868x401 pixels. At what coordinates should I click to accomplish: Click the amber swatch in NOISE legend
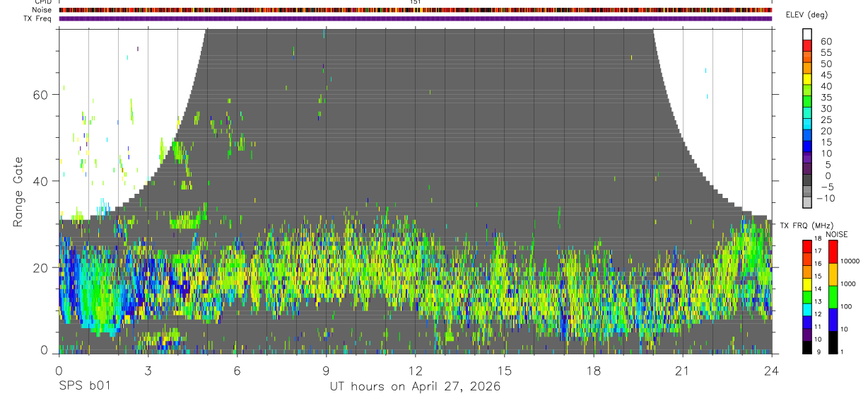[833, 274]
